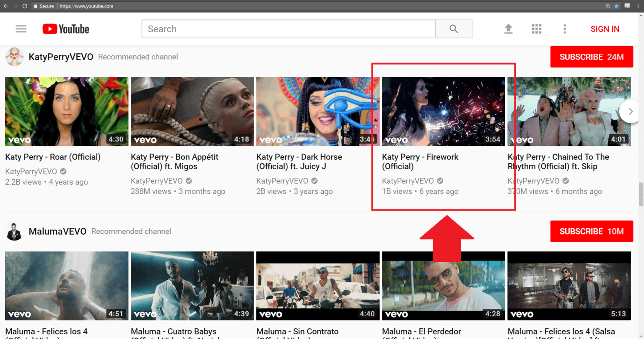Click KatyPerryVEVO under Bon Appétit video
Screen dimensions: 644x339
pyautogui.click(x=157, y=181)
